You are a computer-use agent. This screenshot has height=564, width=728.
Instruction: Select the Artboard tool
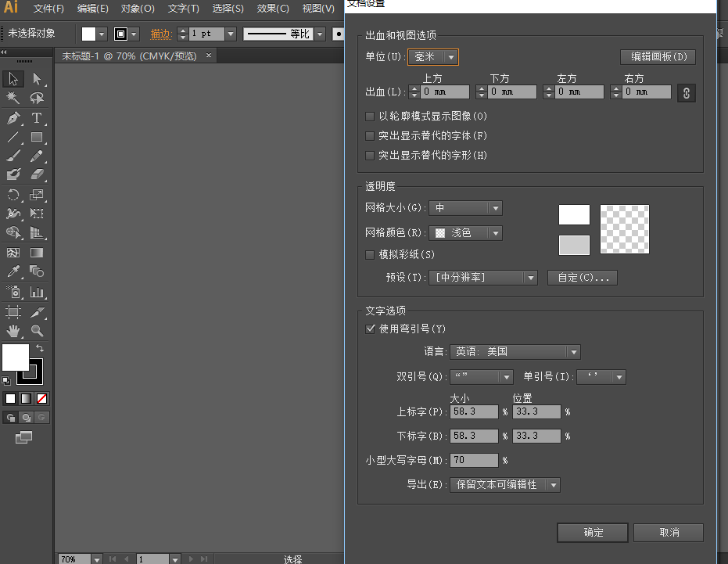tap(13, 312)
